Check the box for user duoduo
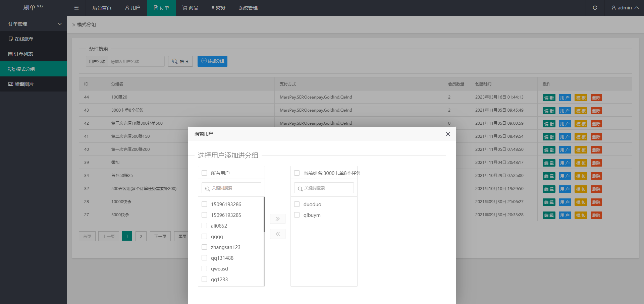The image size is (644, 304). tap(297, 204)
